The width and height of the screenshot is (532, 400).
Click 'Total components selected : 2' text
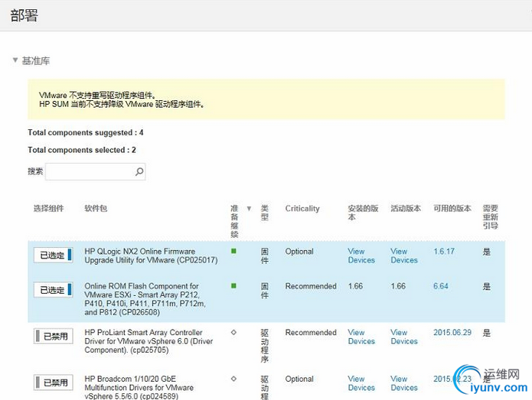click(82, 150)
